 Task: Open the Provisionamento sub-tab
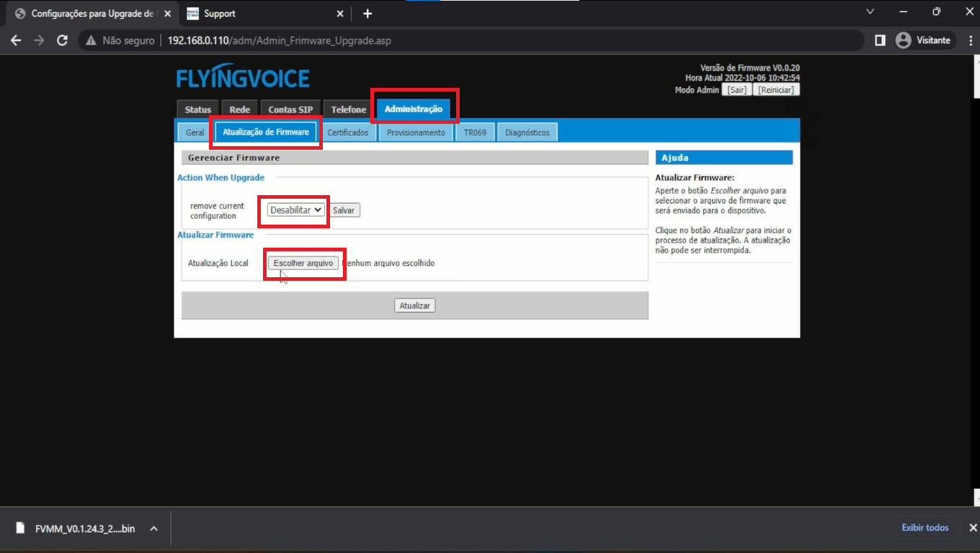416,132
